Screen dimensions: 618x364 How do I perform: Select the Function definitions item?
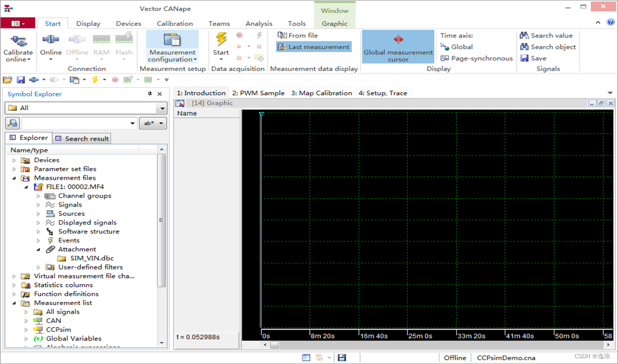click(66, 294)
